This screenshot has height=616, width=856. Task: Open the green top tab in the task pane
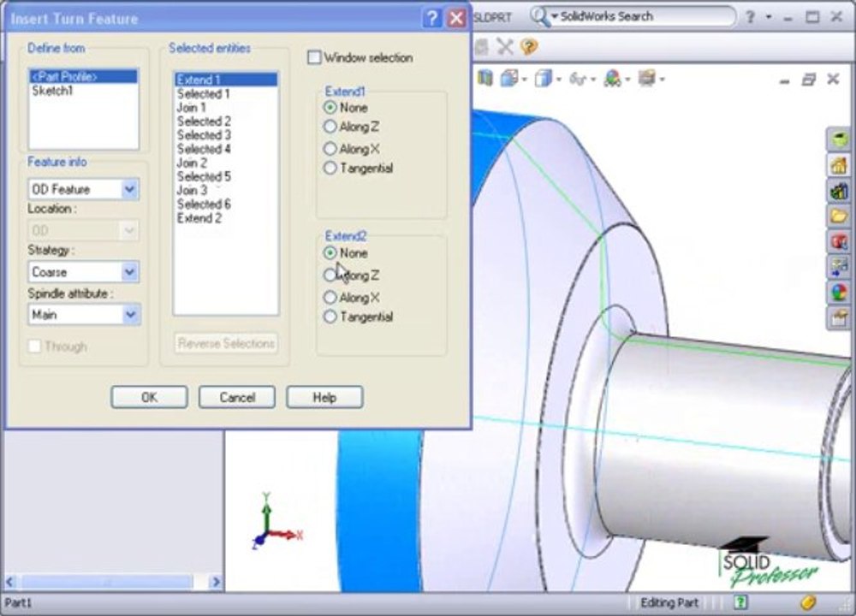(840, 139)
